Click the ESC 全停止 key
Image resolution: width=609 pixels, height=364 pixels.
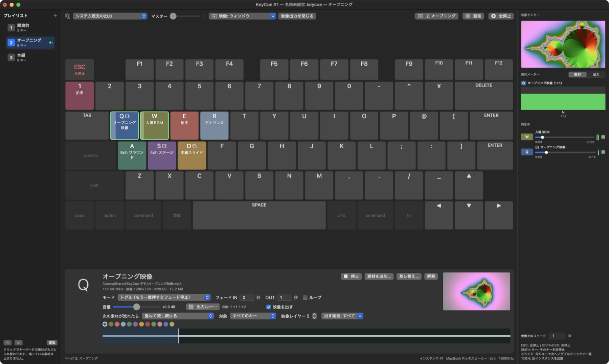[x=80, y=70]
